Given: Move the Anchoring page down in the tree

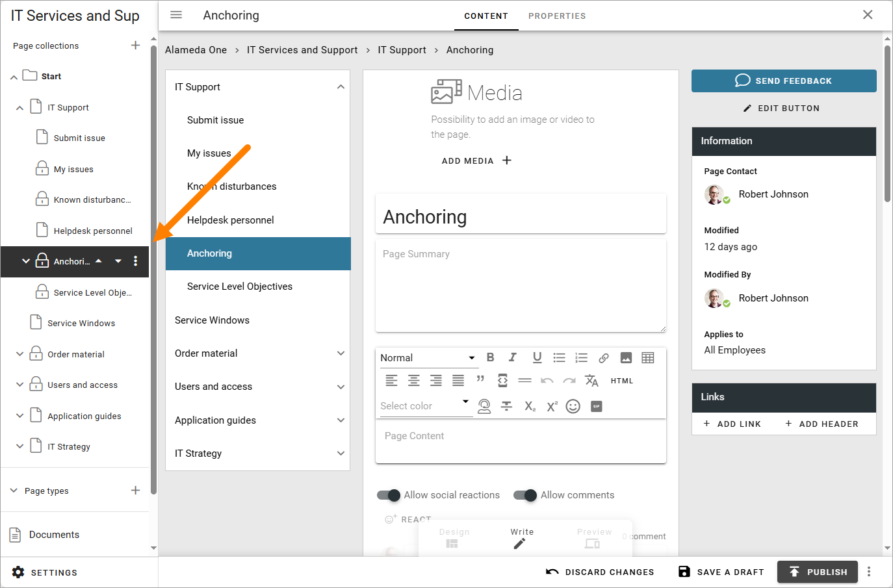Looking at the screenshot, I should (118, 261).
